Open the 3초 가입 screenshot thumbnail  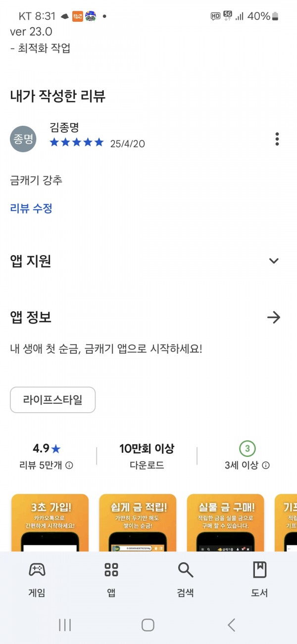click(x=49, y=523)
